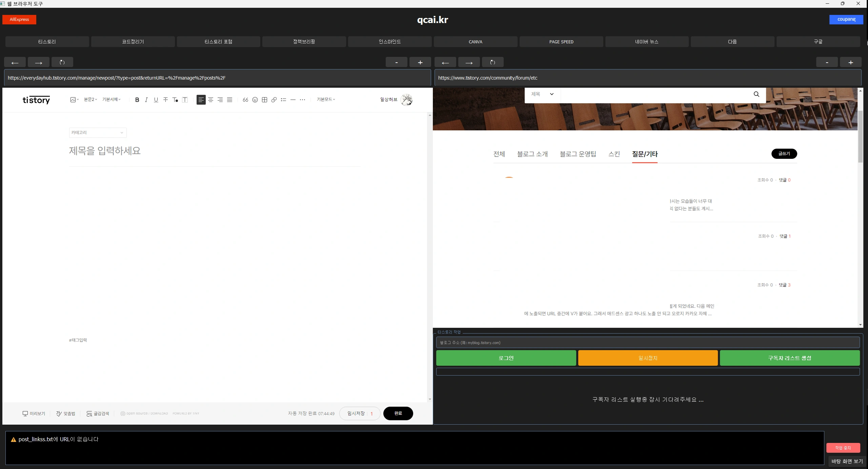Enable justify text alignment
This screenshot has width=868, height=469.
[x=229, y=100]
